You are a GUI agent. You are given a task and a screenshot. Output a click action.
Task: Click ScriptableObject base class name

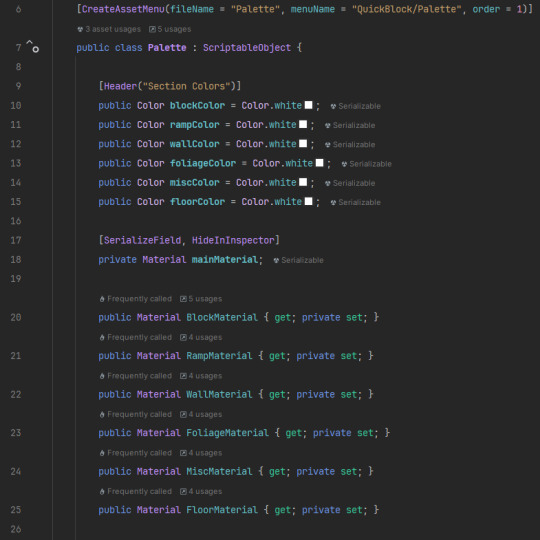pyautogui.click(x=247, y=48)
